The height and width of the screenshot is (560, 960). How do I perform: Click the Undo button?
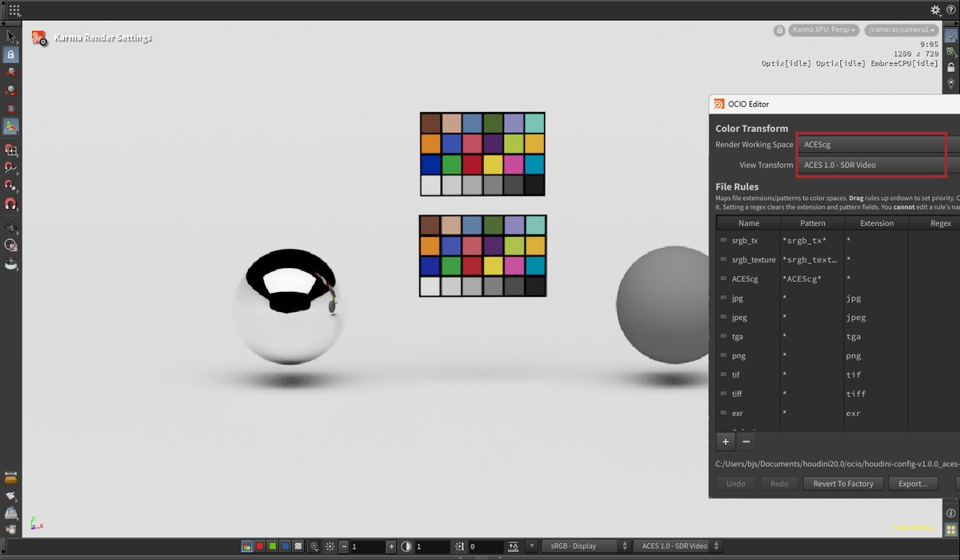click(736, 483)
